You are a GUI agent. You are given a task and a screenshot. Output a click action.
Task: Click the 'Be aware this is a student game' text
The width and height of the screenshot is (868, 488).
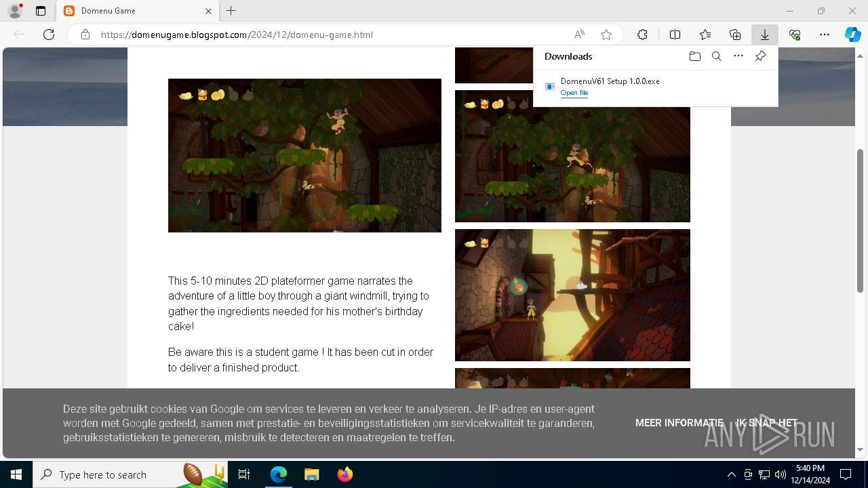[301, 360]
